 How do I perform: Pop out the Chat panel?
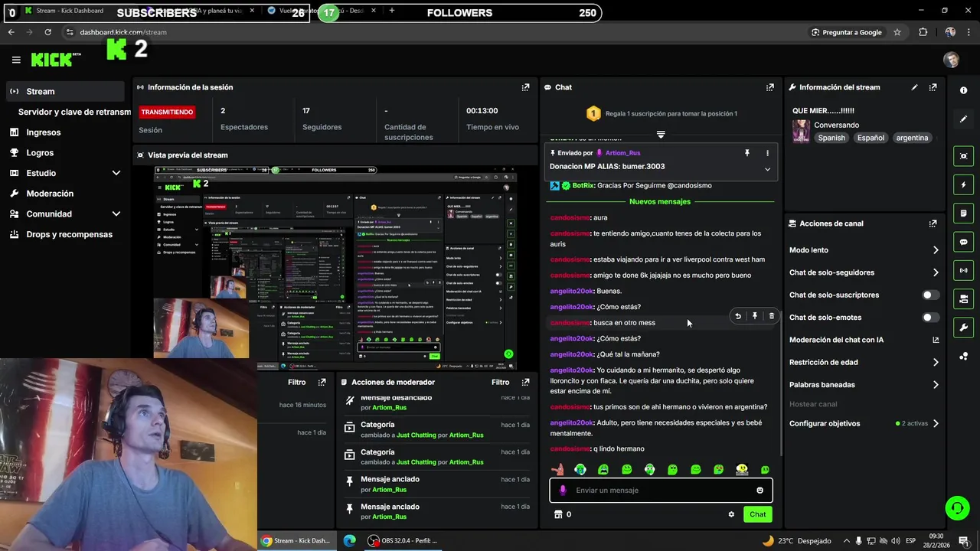tap(770, 87)
